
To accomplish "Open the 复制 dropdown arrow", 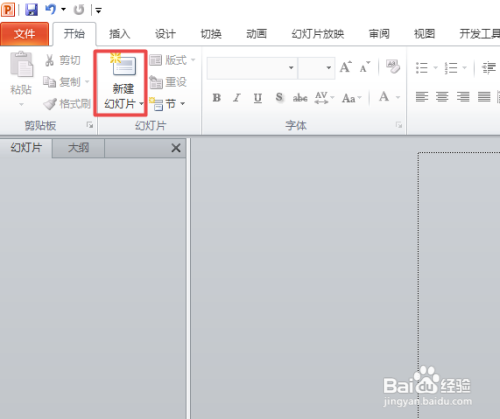I will [x=87, y=82].
